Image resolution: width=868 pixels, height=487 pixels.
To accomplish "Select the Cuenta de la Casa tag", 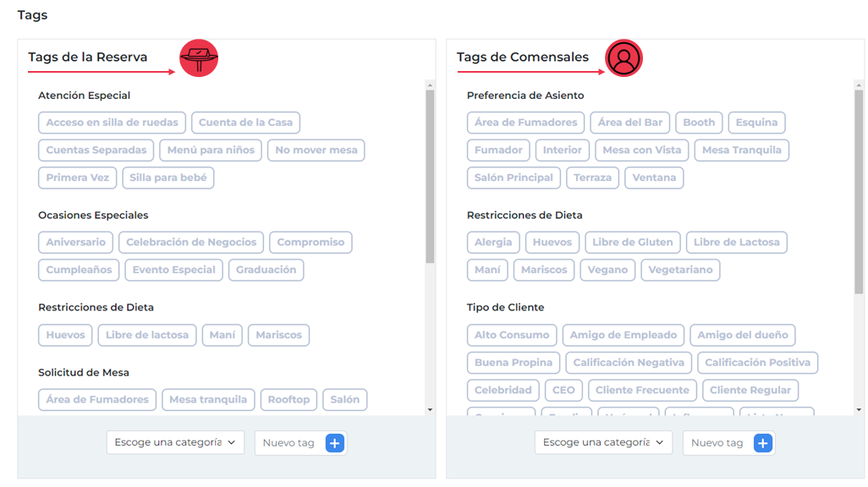I will 245,123.
